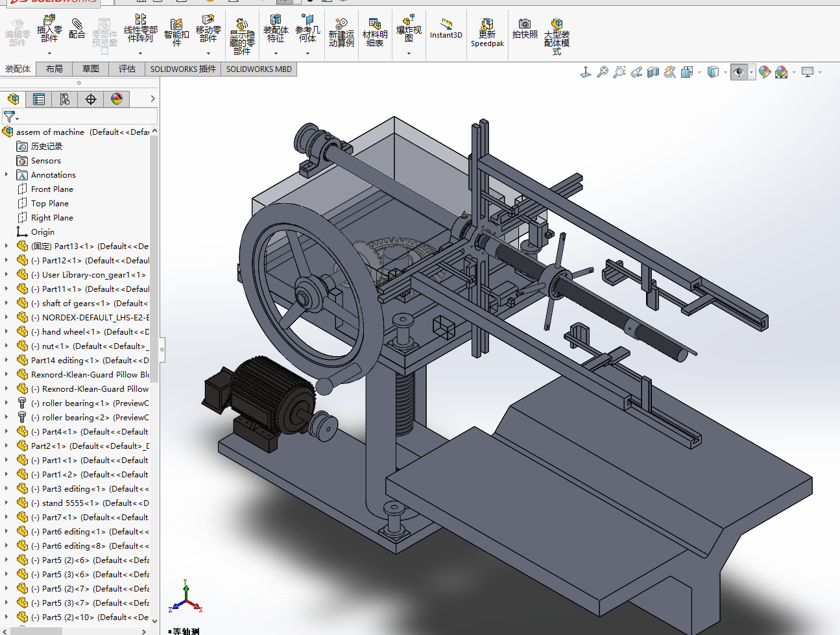This screenshot has height=635, width=840.
Task: Toggle 大型装配体模式 large assembly mode
Action: coord(557,34)
